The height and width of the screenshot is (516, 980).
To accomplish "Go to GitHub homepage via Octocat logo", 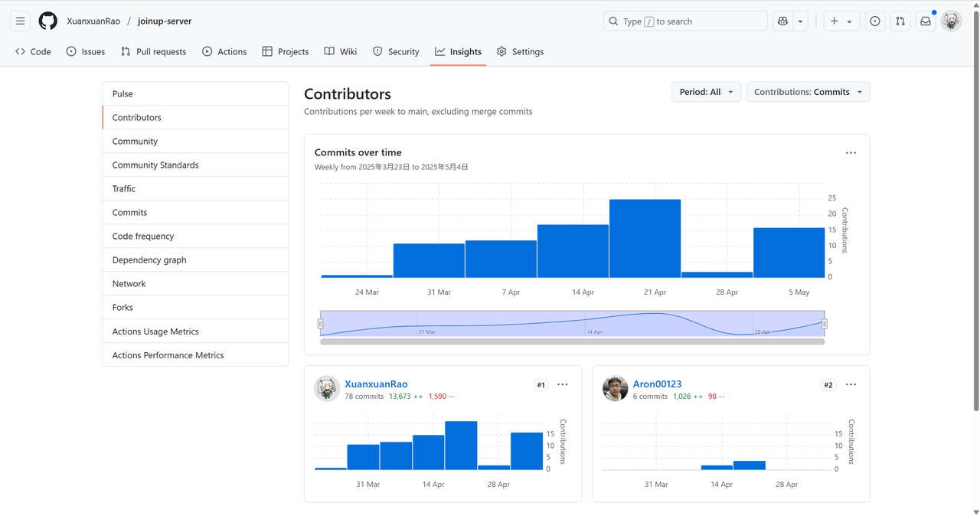I will click(x=48, y=21).
